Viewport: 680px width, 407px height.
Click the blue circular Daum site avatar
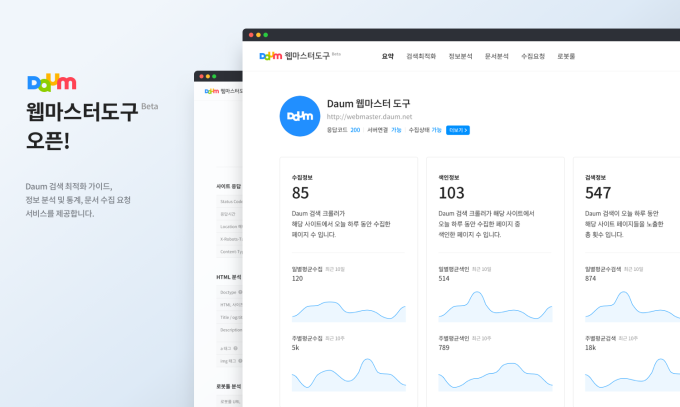tap(300, 116)
